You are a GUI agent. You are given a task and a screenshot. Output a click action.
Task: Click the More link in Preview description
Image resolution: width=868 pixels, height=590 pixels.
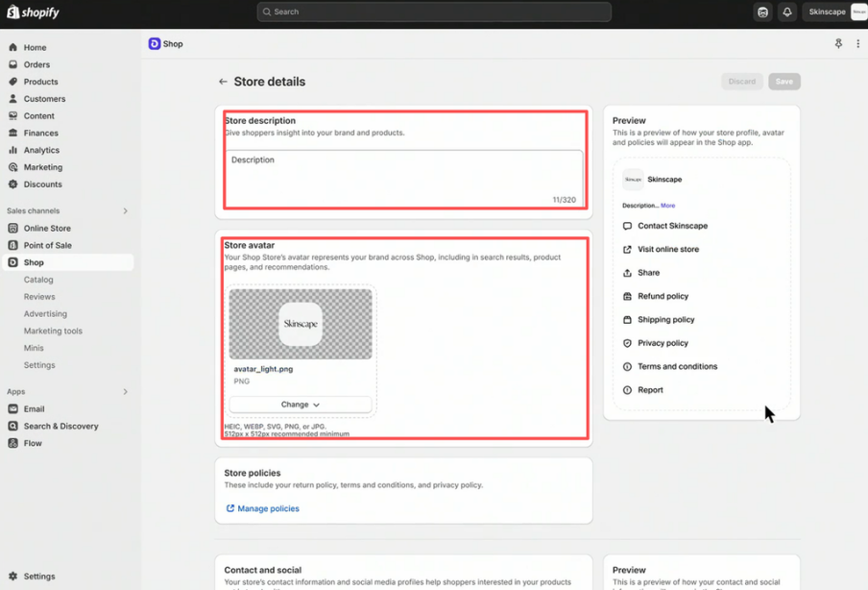[667, 206]
